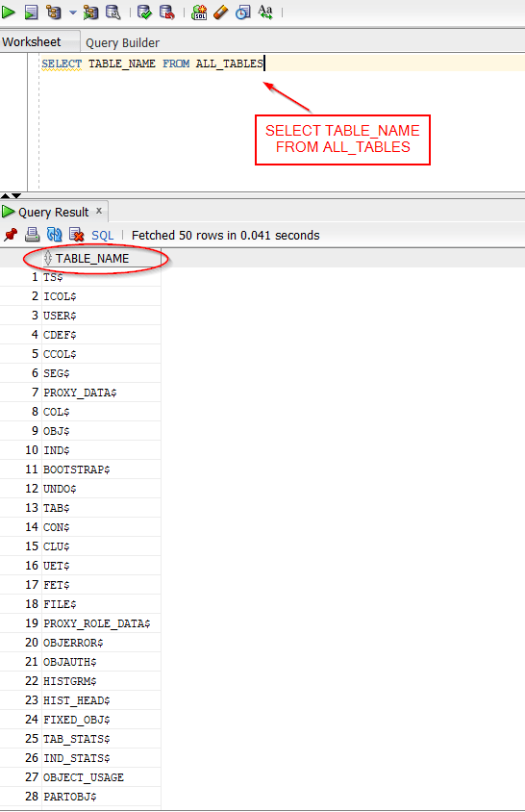
Task: Click row number 1 in the grid
Action: point(35,277)
